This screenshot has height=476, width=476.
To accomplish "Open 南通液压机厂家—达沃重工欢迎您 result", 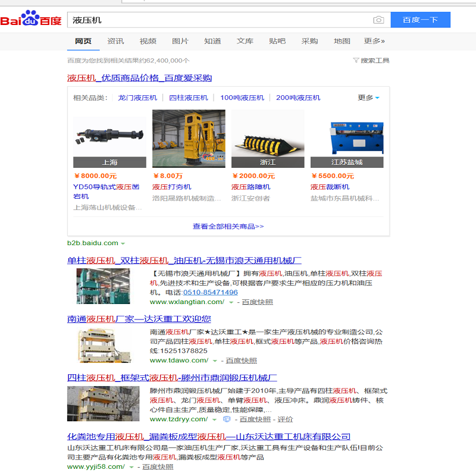I will (139, 319).
